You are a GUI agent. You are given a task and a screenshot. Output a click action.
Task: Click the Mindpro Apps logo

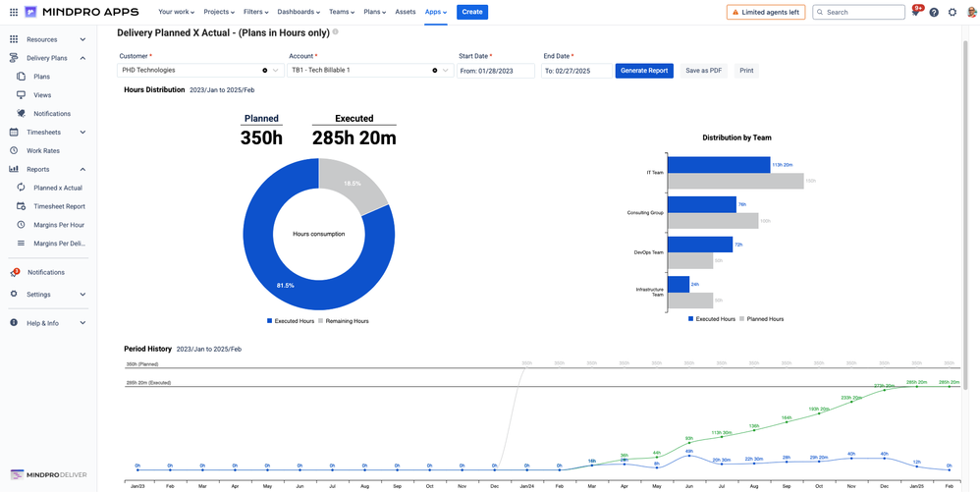click(82, 12)
